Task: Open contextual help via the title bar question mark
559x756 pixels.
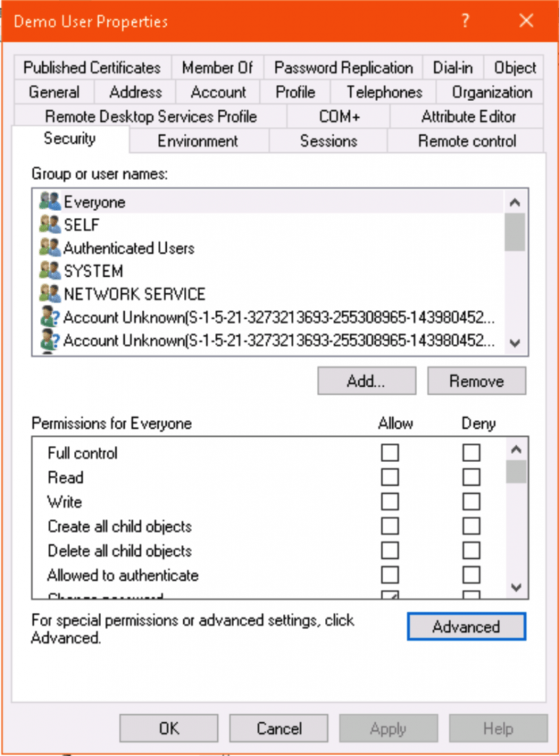Action: click(x=464, y=21)
